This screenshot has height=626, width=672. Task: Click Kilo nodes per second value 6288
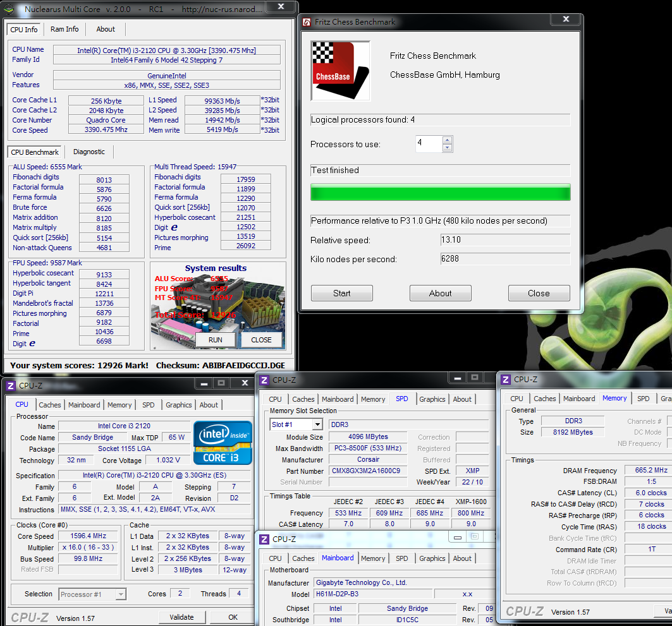pyautogui.click(x=505, y=258)
